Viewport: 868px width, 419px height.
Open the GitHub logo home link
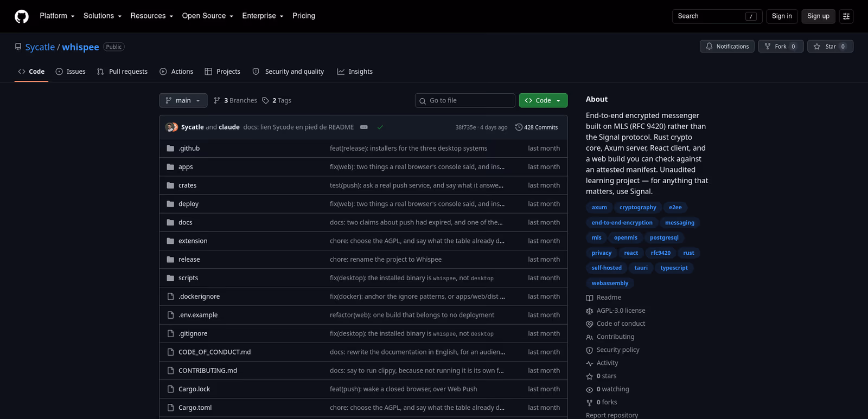(x=22, y=16)
